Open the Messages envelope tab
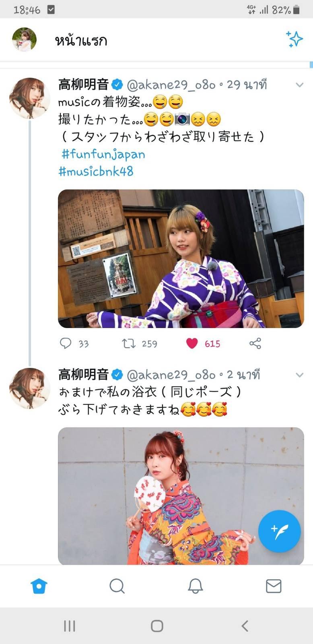313x644 pixels. pos(274,586)
